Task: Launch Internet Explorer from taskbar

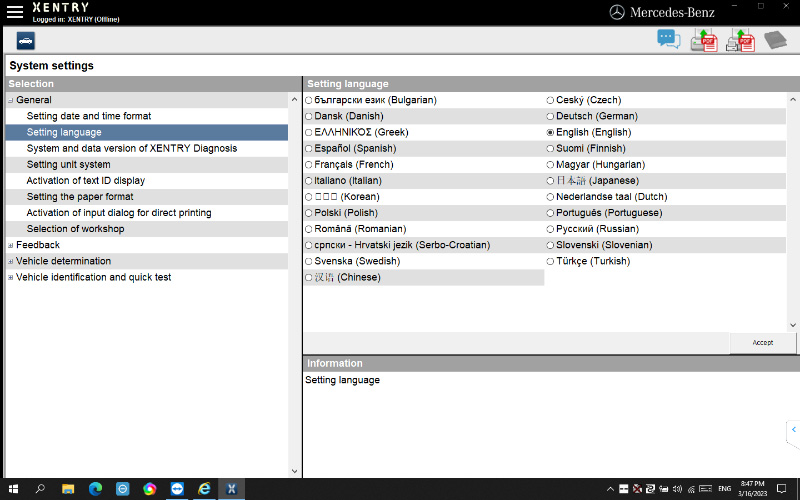Action: [x=204, y=489]
